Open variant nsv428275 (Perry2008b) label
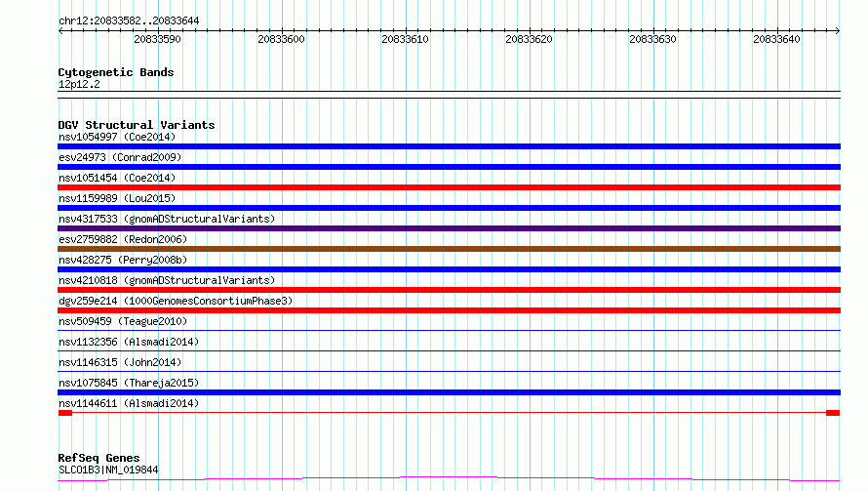Viewport: 868px width, 491px height. 123,260
